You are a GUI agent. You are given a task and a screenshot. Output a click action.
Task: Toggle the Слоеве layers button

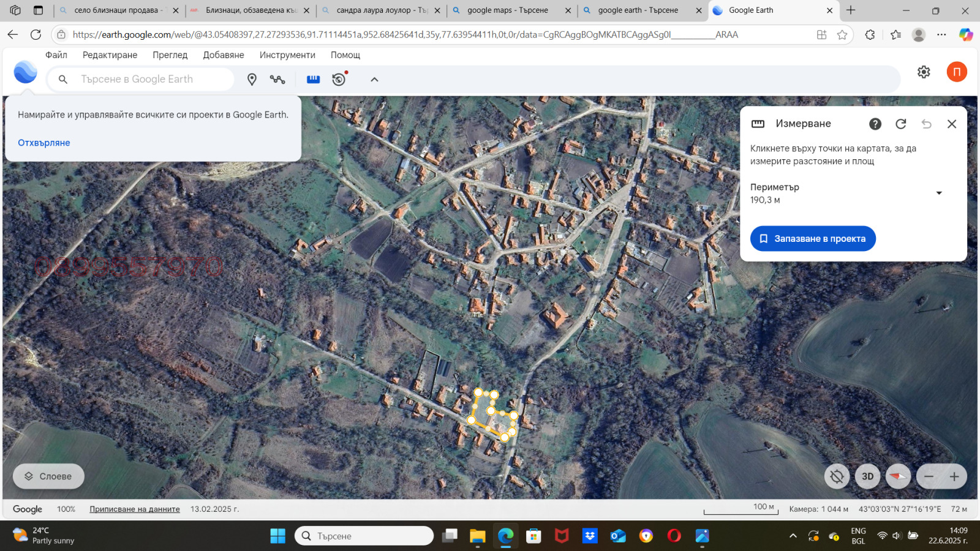pos(48,476)
